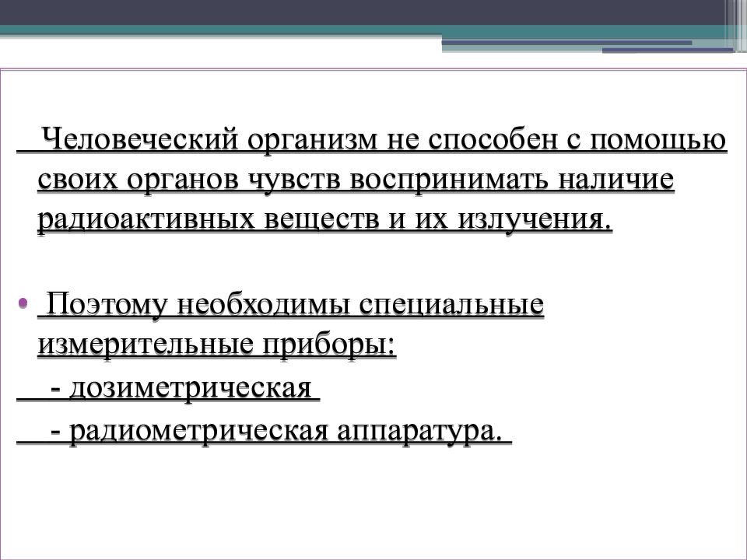Click the line 'своих органов чувств воспринимать наличие'
The height and width of the screenshot is (560, 747).
(356, 180)
